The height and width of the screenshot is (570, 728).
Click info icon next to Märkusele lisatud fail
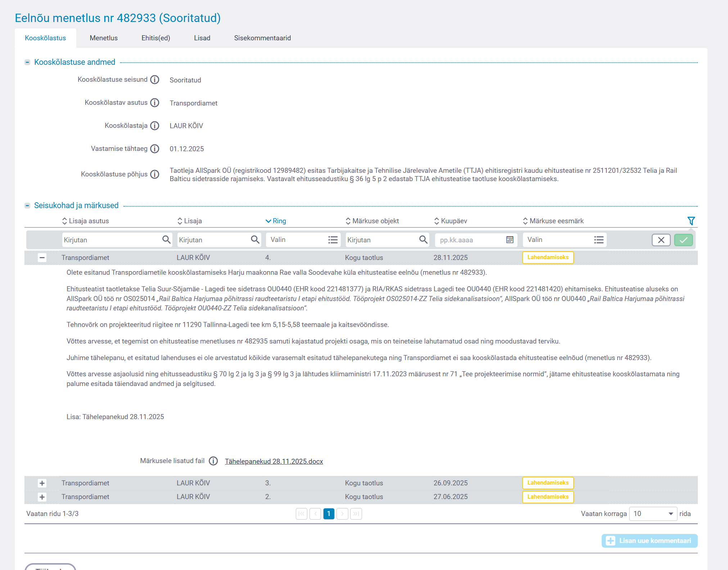[213, 461]
